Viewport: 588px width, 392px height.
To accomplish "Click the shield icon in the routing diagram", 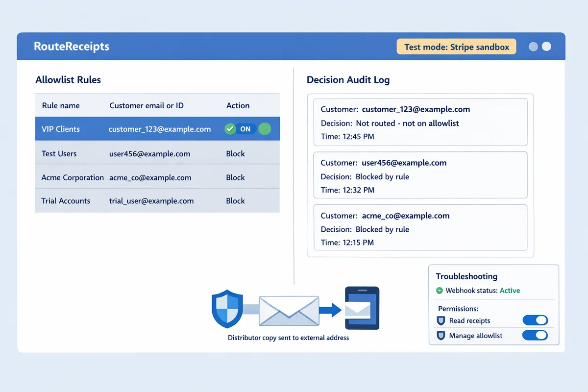I will pyautogui.click(x=227, y=308).
